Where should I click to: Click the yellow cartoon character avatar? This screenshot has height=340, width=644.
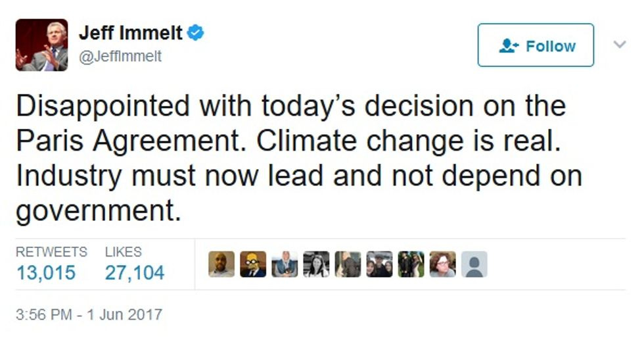253,264
